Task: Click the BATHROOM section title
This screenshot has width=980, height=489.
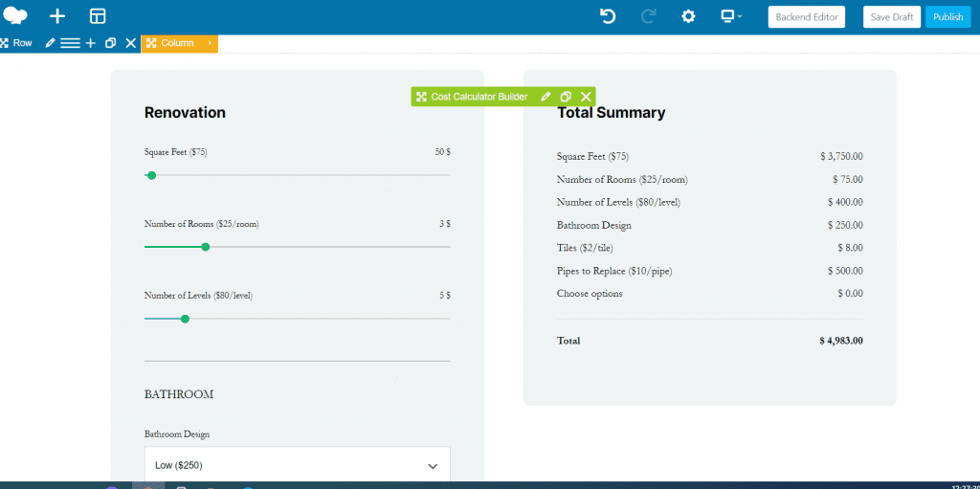Action: tap(179, 394)
